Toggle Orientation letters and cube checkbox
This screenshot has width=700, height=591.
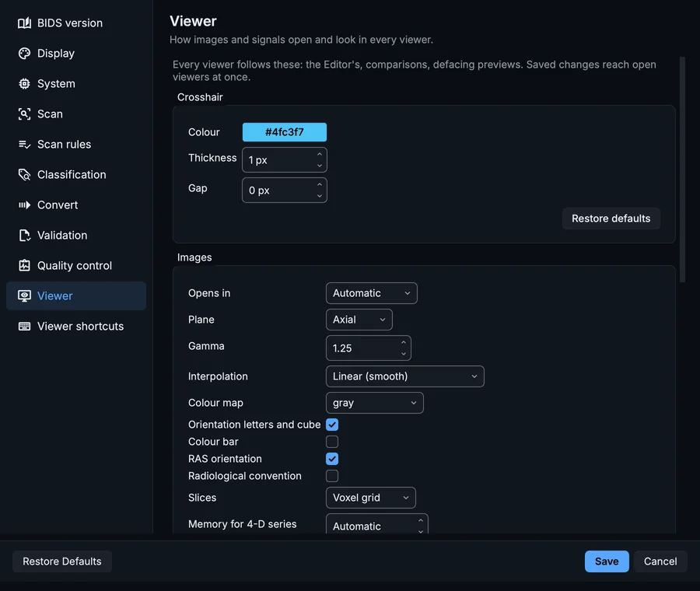tap(332, 425)
